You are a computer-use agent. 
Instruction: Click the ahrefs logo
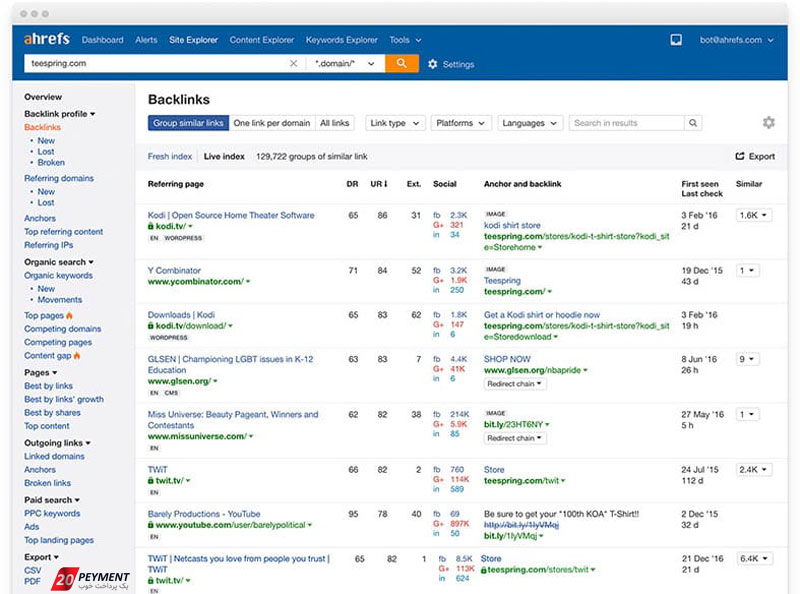pos(46,39)
